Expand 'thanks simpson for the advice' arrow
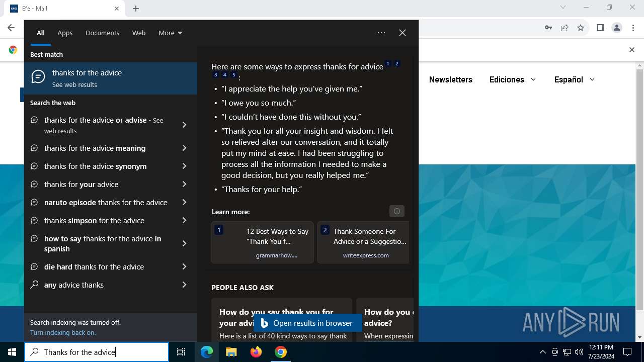 click(184, 220)
